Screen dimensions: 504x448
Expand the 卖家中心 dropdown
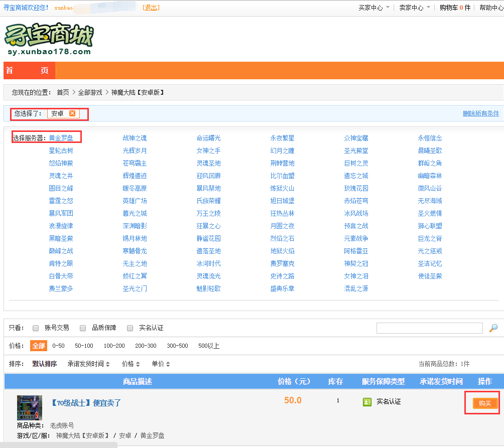pos(415,8)
